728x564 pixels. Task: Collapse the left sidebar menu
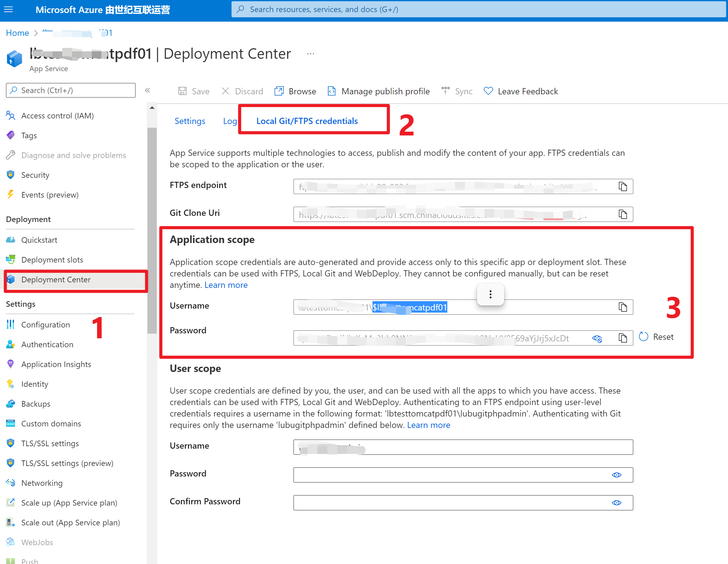coord(148,90)
